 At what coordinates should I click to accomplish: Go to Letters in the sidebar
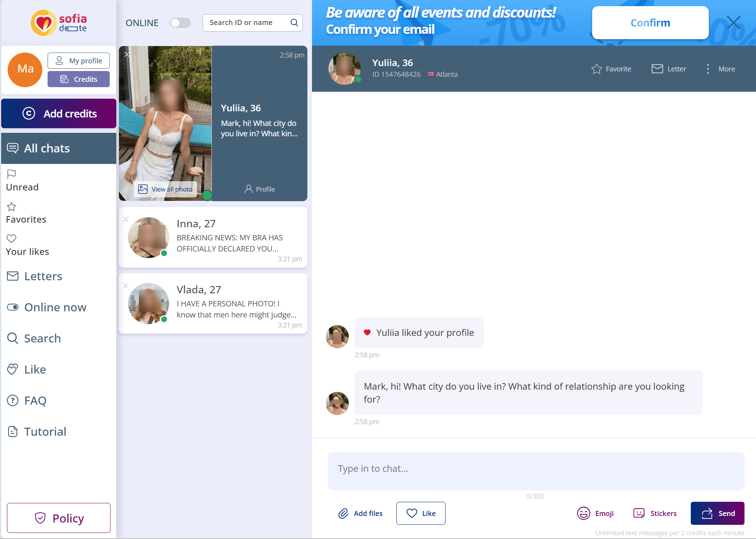pos(35,276)
